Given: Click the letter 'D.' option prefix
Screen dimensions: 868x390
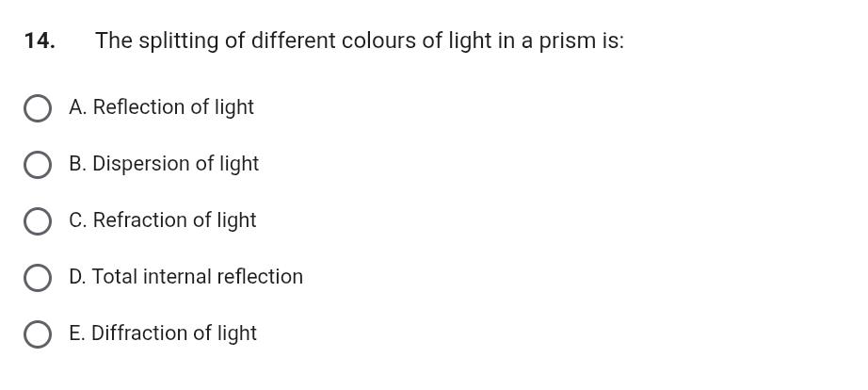Looking at the screenshot, I should [x=77, y=277].
